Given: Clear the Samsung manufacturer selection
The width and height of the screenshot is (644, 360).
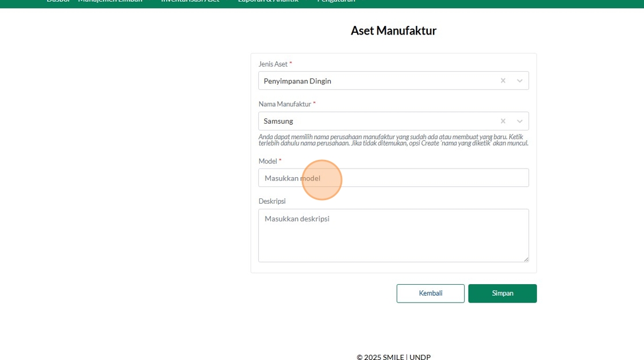Looking at the screenshot, I should pos(503,121).
